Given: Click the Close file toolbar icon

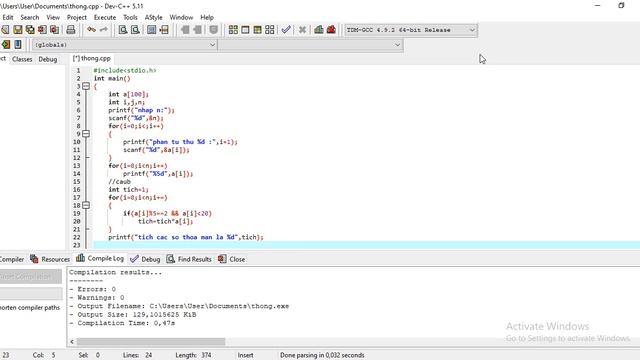Looking at the screenshot, I should point(42,30).
